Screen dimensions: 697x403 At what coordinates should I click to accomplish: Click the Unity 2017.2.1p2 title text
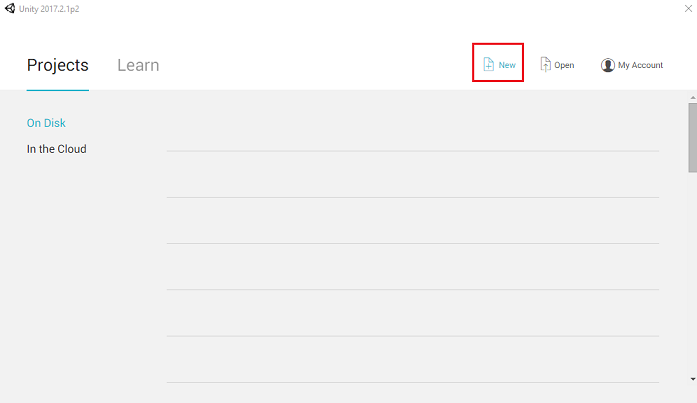pos(48,8)
